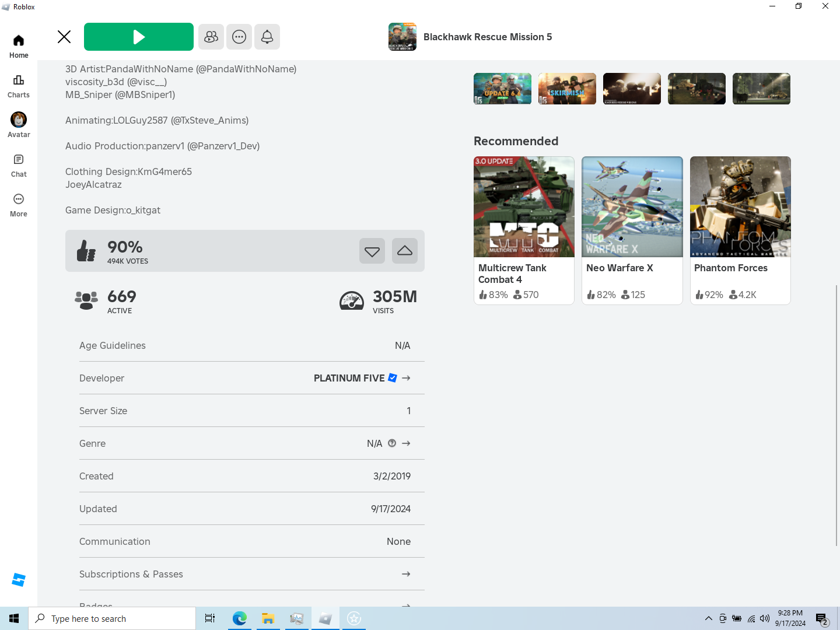View the fourth game screenshot thumbnail

tap(696, 89)
